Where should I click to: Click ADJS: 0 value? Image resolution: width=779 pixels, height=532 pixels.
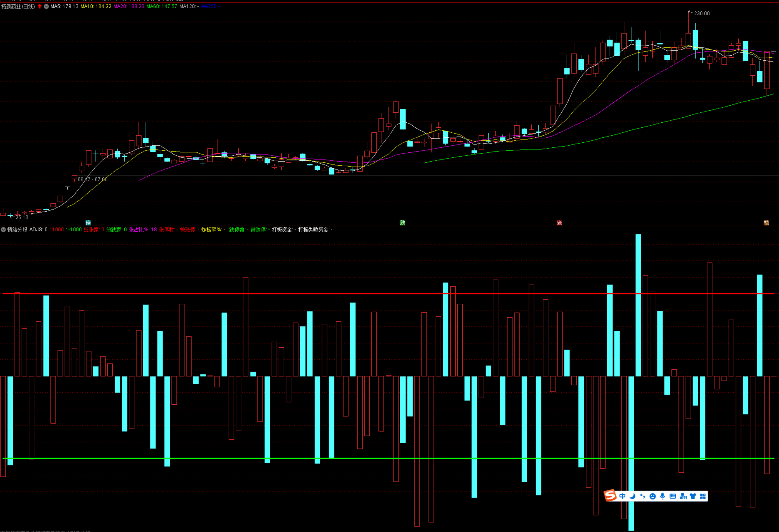[39, 229]
